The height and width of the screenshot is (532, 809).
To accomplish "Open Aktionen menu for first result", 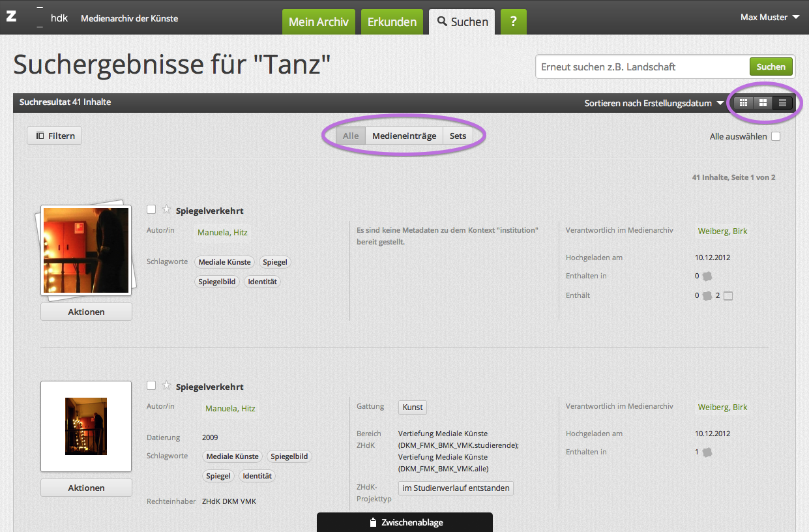I will click(x=86, y=312).
